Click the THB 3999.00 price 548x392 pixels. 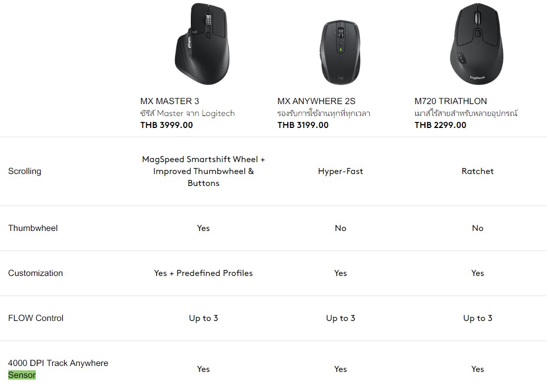[x=166, y=125]
